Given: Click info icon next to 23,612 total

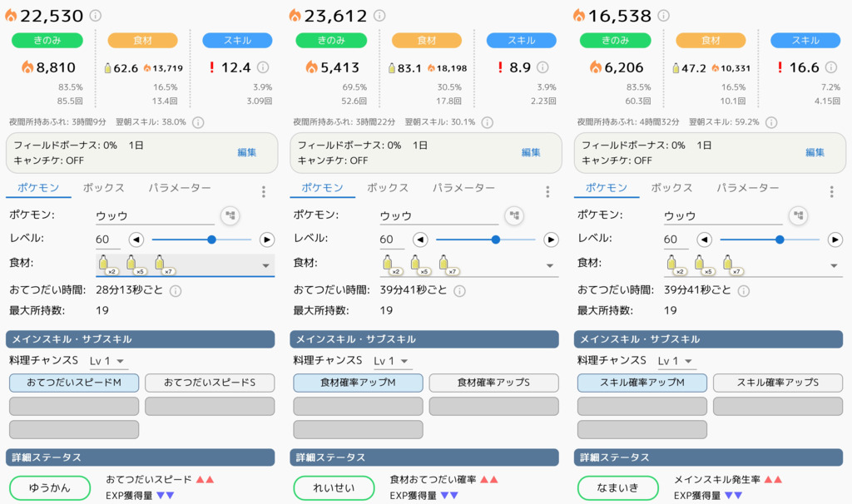Looking at the screenshot, I should [379, 15].
